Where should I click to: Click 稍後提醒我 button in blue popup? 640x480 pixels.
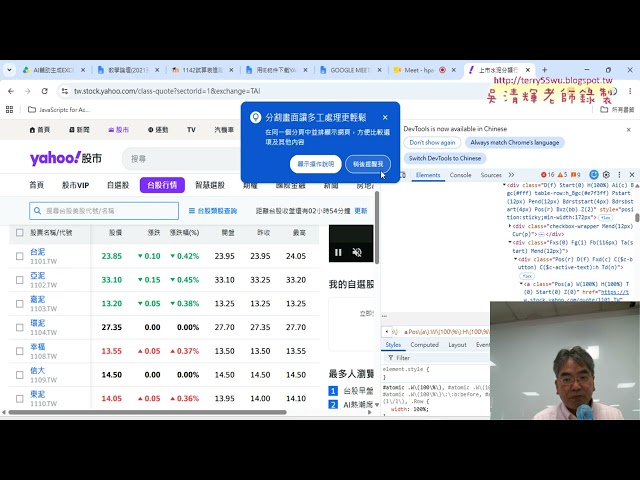point(368,164)
